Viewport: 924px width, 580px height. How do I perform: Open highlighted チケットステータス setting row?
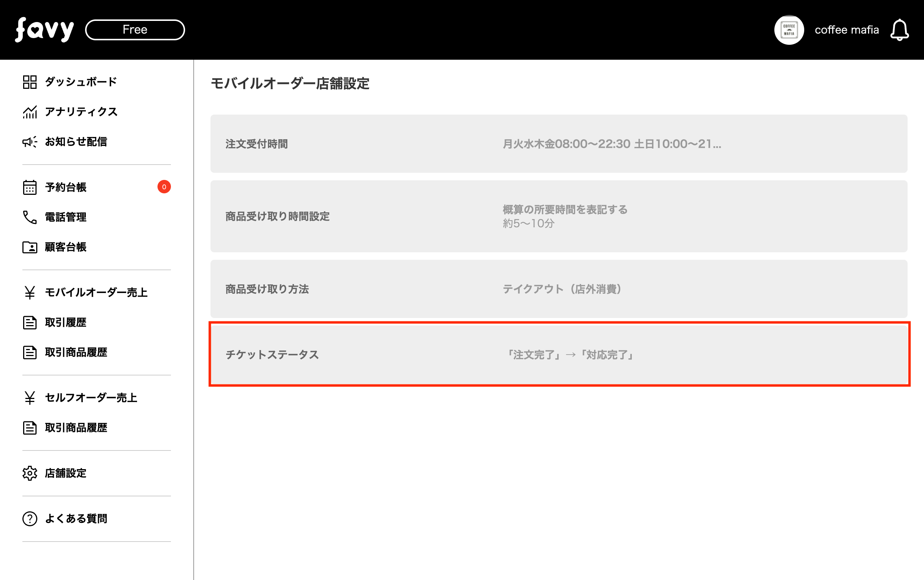coord(558,355)
